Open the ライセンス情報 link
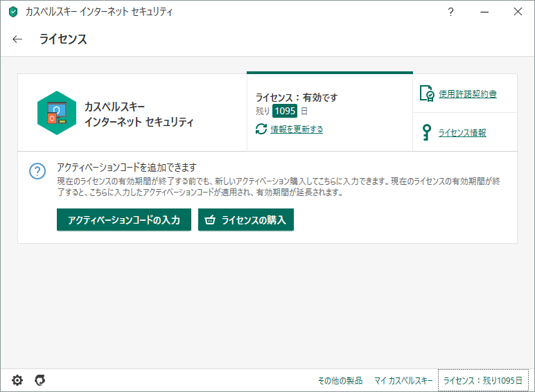 pyautogui.click(x=462, y=133)
